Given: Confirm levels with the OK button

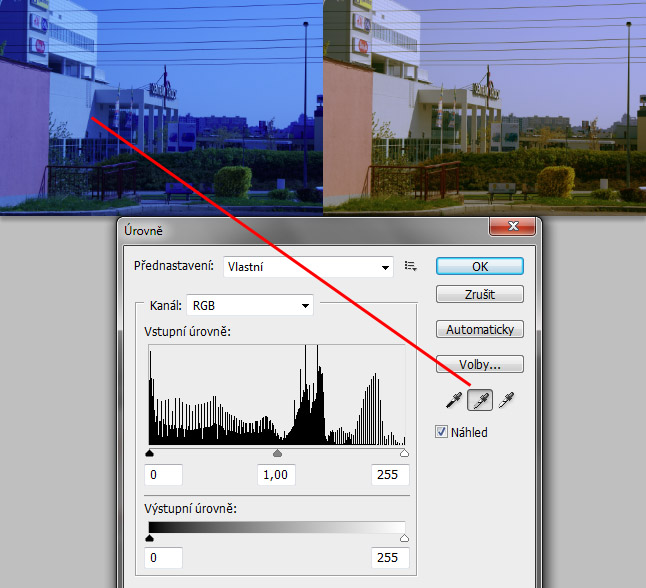Looking at the screenshot, I should coord(479,266).
